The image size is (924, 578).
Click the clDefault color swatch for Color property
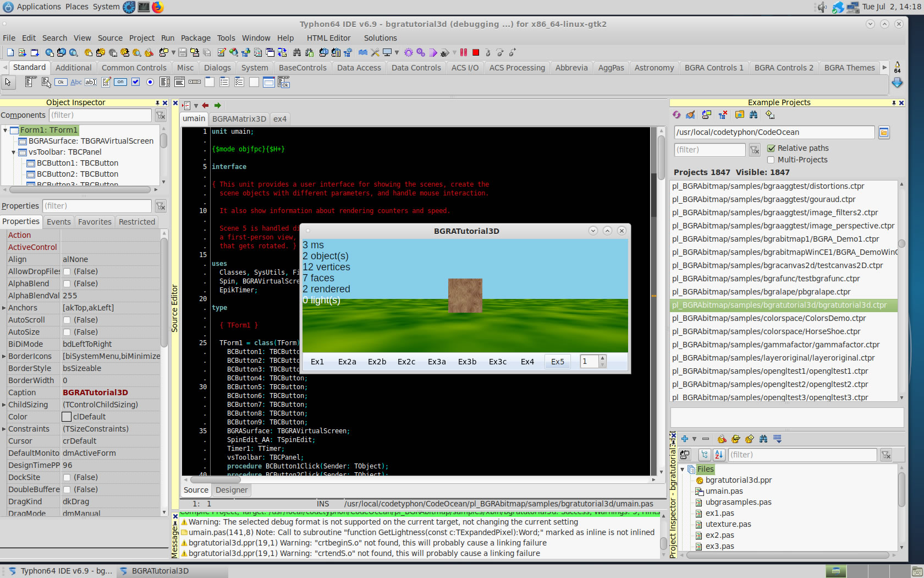[x=67, y=417]
